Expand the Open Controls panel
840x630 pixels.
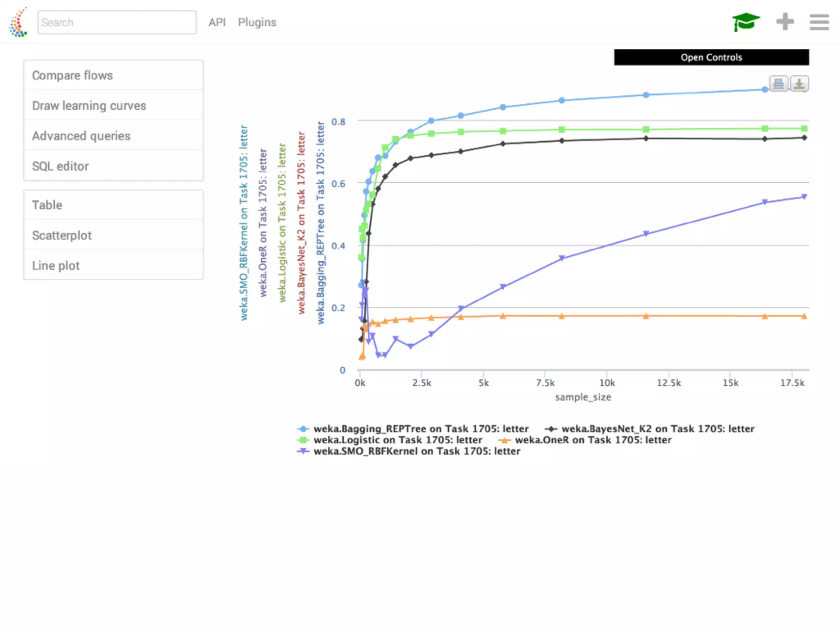click(x=711, y=57)
